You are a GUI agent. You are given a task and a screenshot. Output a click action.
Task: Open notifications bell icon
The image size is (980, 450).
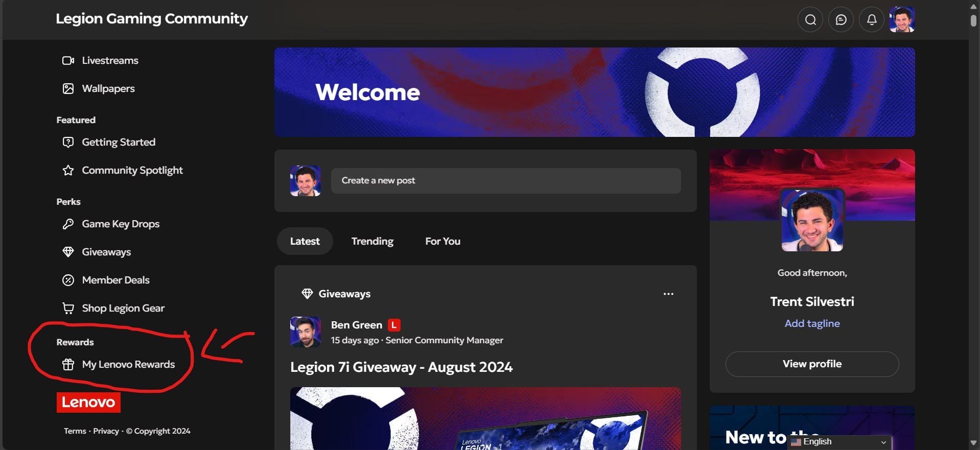coord(872,20)
